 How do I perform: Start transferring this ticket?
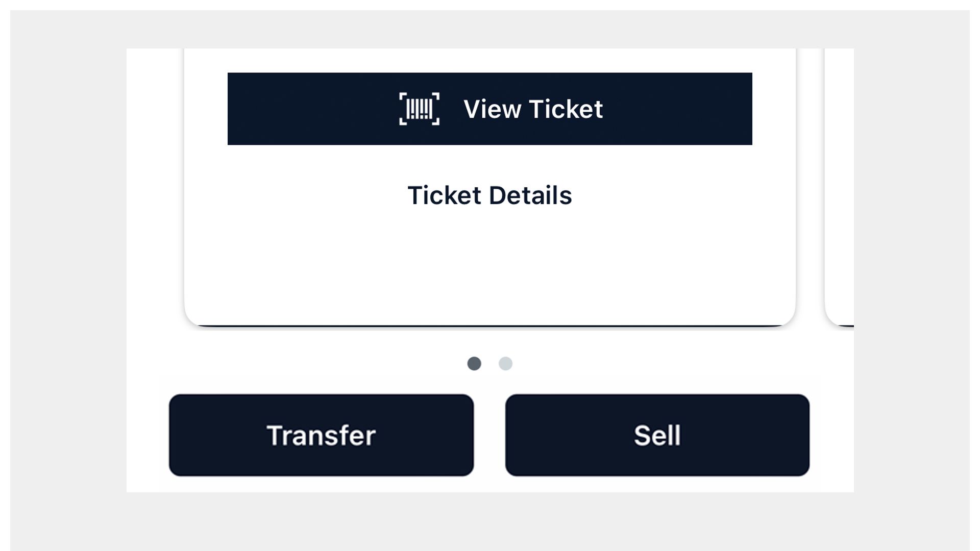pyautogui.click(x=321, y=435)
